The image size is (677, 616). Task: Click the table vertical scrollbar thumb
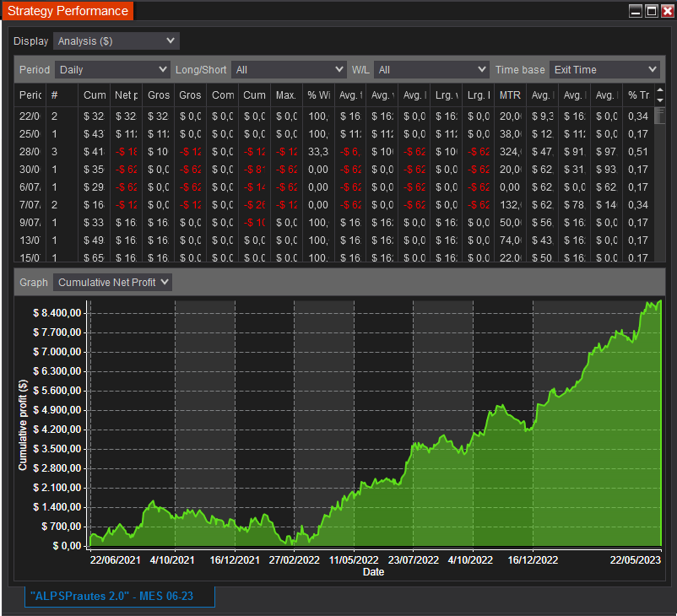click(x=660, y=116)
